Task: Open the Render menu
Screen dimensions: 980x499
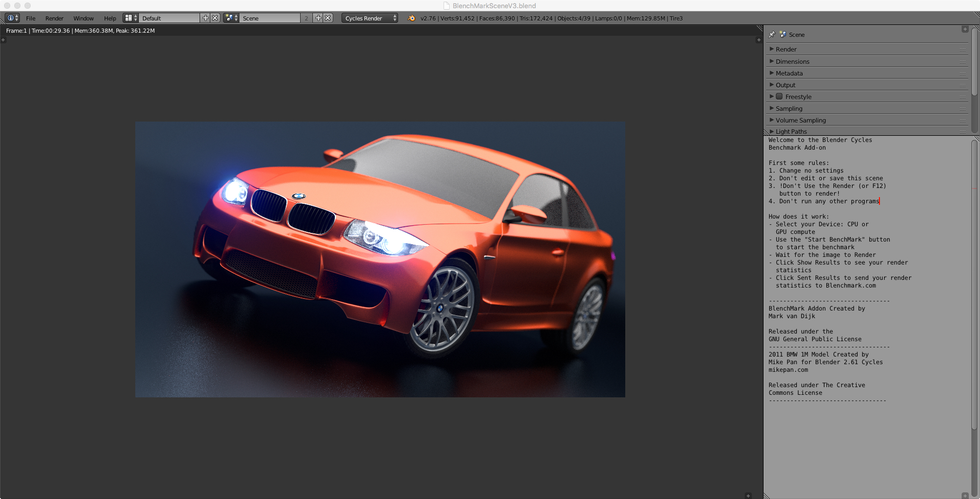Action: point(54,18)
